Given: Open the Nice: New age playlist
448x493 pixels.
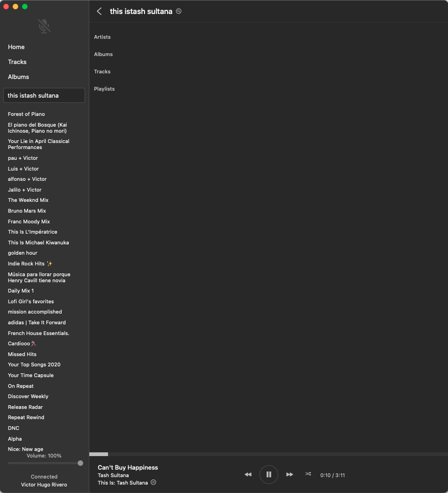Looking at the screenshot, I should click(25, 449).
